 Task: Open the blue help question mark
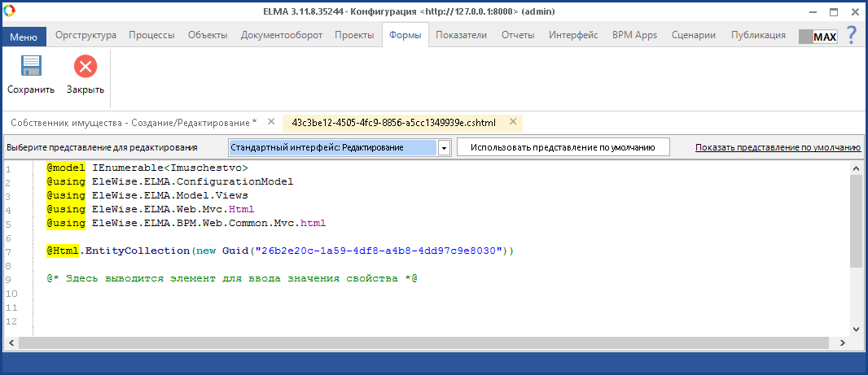pyautogui.click(x=852, y=35)
